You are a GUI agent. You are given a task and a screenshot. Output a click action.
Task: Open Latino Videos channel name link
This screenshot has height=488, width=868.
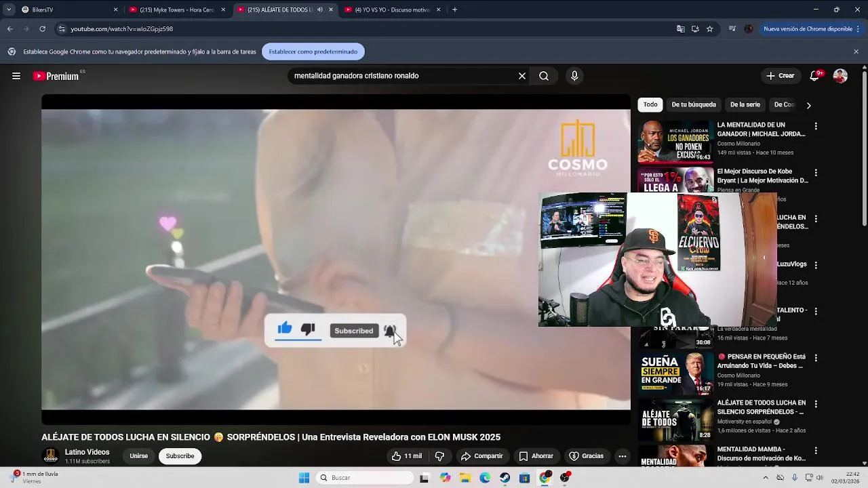pyautogui.click(x=87, y=452)
